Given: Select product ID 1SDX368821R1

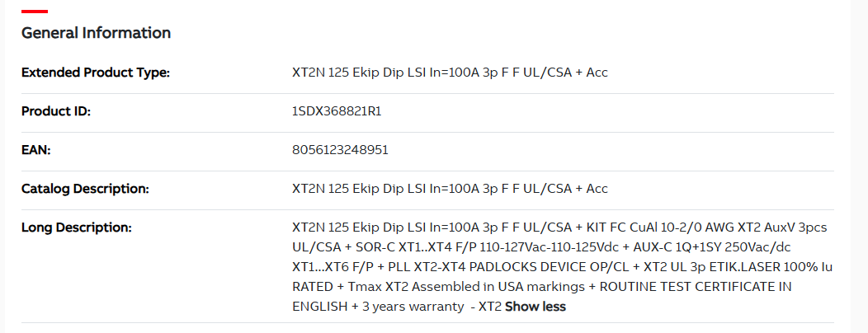Looking at the screenshot, I should 337,111.
